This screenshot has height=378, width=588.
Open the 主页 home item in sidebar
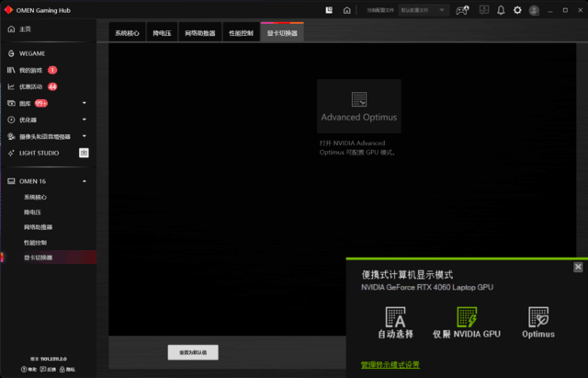tap(25, 29)
